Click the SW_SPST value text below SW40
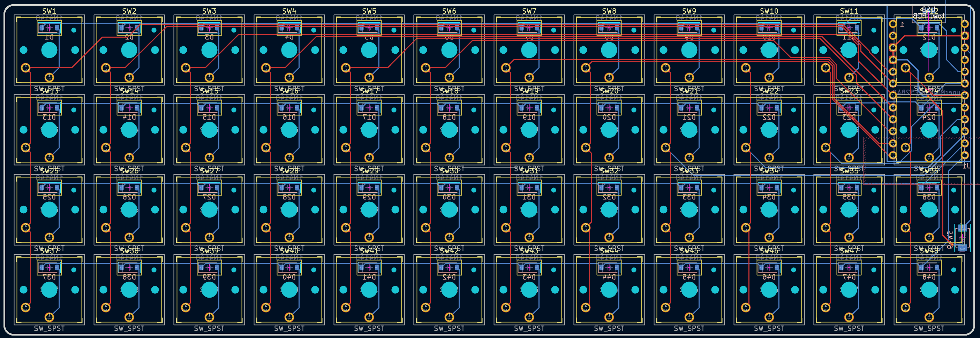 click(289, 328)
